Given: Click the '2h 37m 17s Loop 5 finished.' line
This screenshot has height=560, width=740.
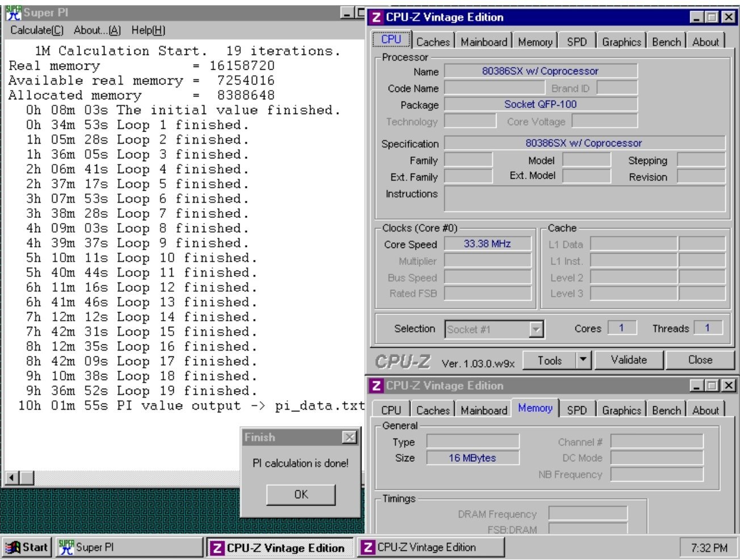Looking at the screenshot, I should [x=137, y=184].
